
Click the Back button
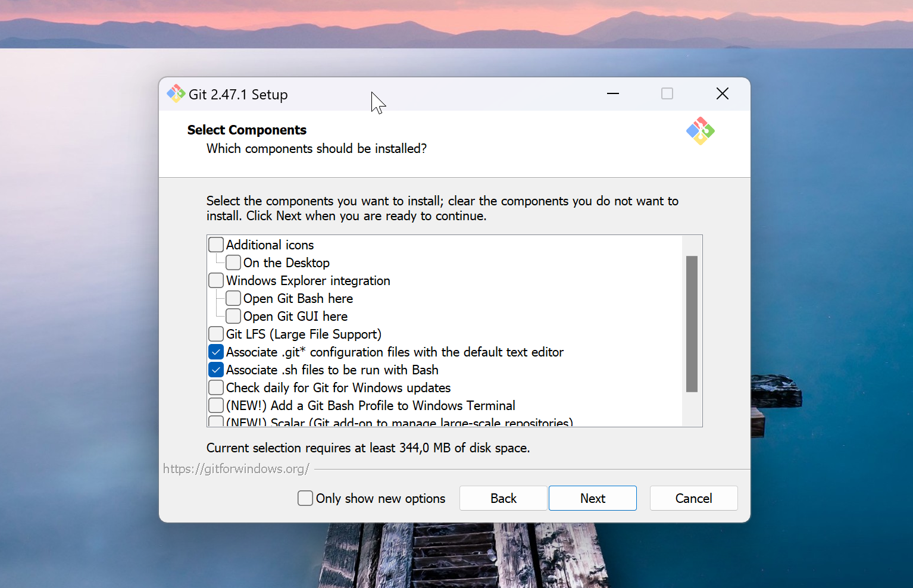(503, 498)
